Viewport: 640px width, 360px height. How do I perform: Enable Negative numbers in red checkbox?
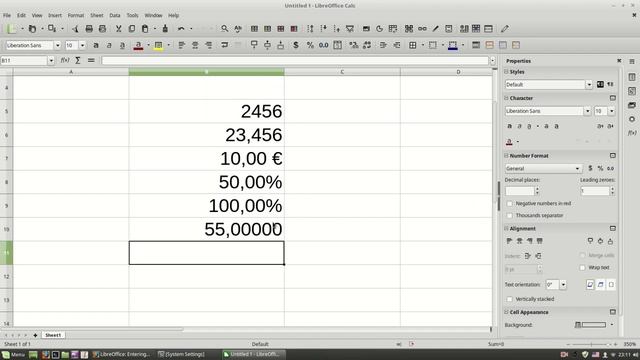pyautogui.click(x=509, y=203)
